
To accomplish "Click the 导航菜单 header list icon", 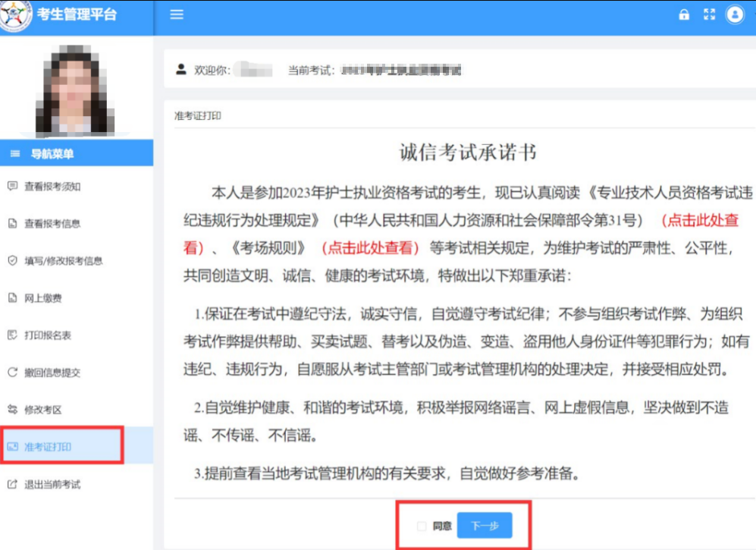I will click(14, 154).
